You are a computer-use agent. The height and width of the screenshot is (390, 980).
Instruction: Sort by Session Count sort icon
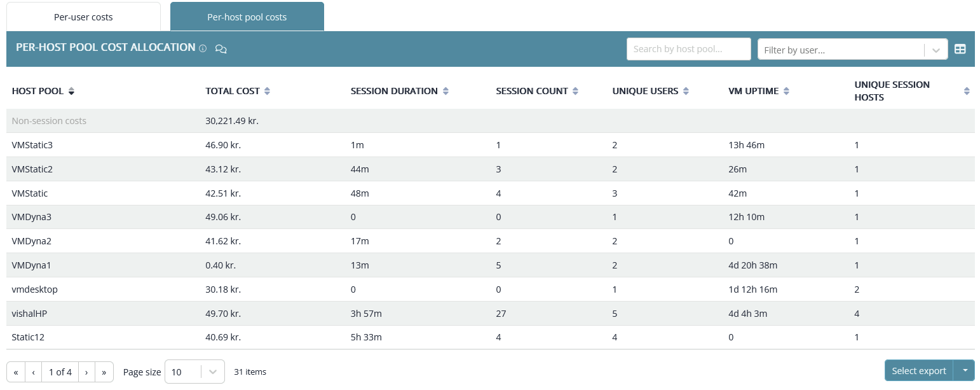point(575,92)
